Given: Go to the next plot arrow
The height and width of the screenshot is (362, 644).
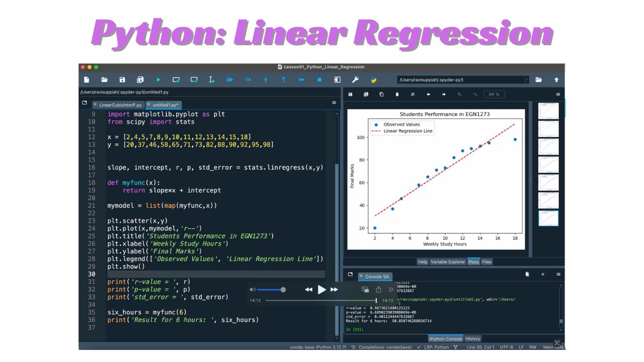Looking at the screenshot, I should point(444,94).
